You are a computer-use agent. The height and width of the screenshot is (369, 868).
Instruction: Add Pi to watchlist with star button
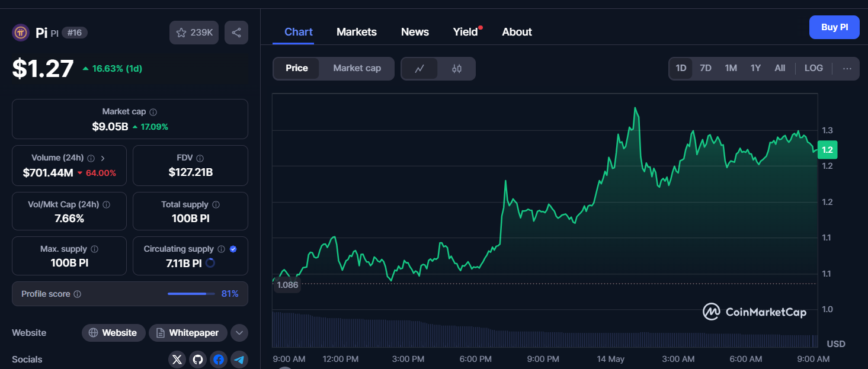tap(194, 33)
